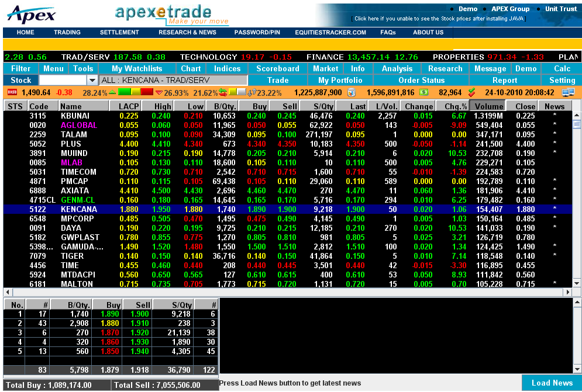The image size is (582, 392).
Task: Click the network connection computers icon
Action: (x=567, y=92)
